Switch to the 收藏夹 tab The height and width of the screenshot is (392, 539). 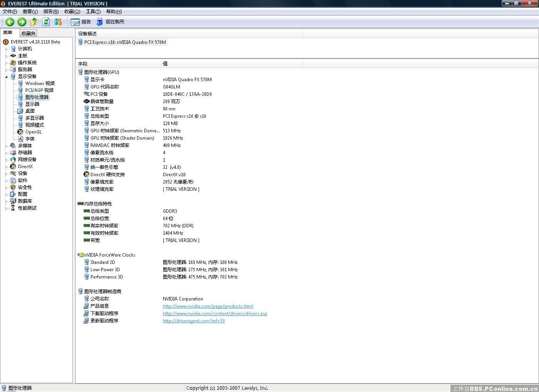point(28,33)
